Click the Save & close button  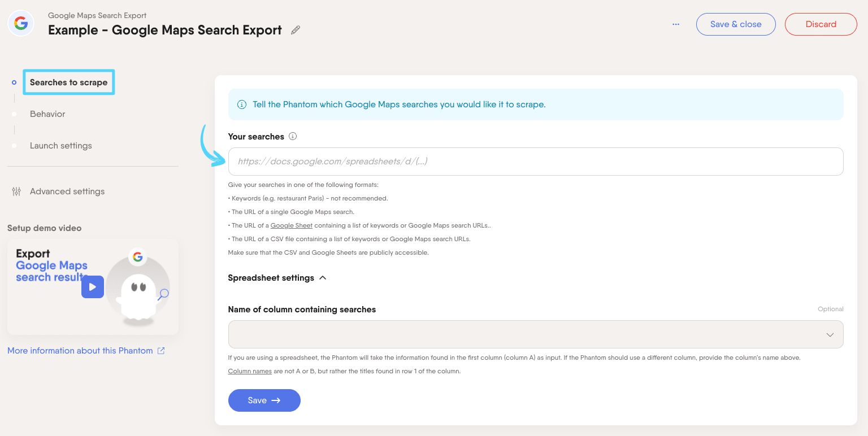(736, 24)
